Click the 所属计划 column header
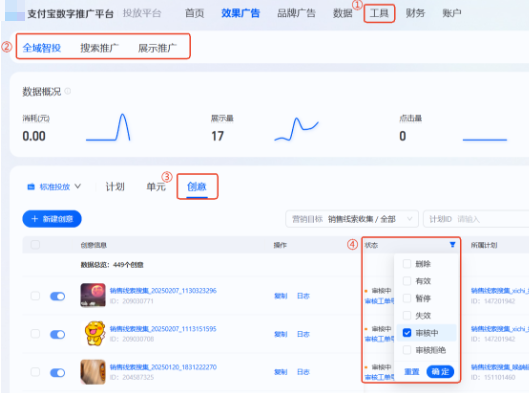This screenshot has width=529, height=393. pos(484,245)
